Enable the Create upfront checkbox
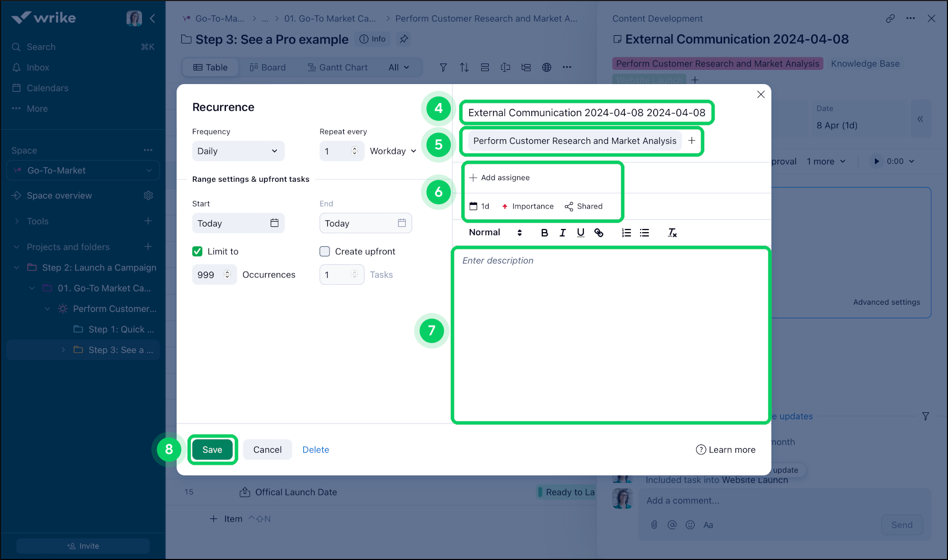Image resolution: width=948 pixels, height=560 pixels. (325, 252)
